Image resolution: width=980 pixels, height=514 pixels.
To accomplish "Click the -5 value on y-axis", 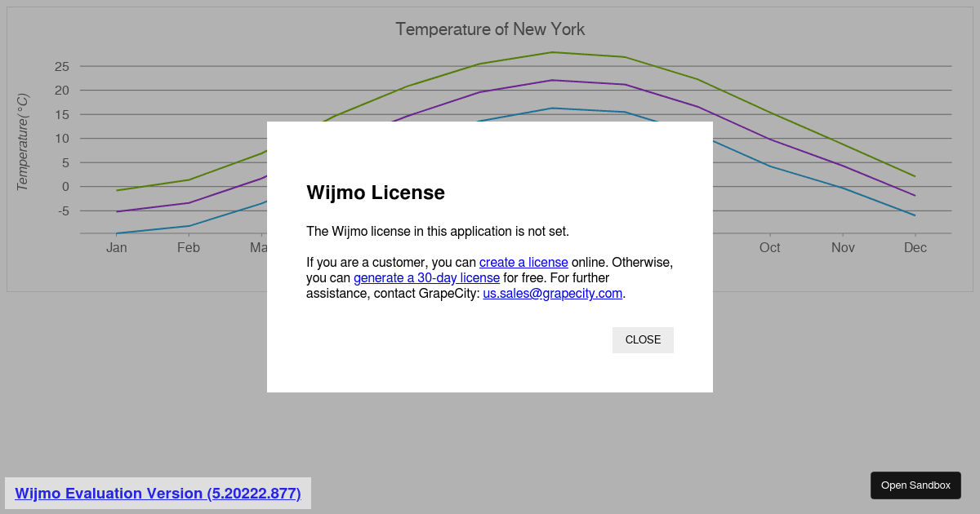I will coord(62,211).
